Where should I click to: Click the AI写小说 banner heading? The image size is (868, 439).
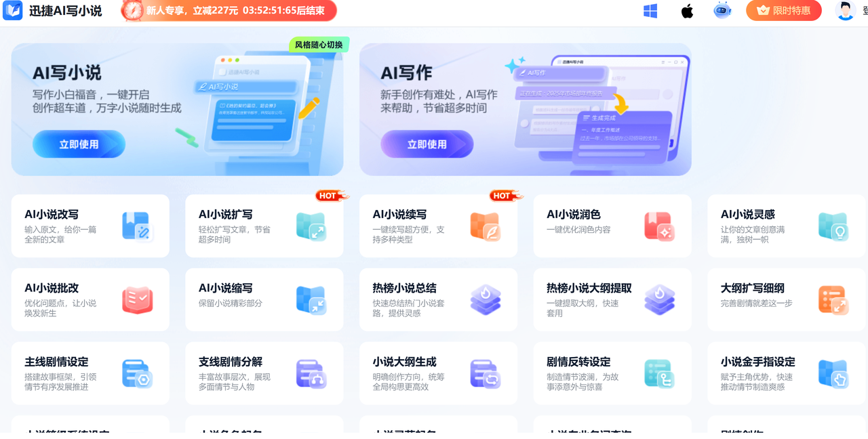point(66,72)
